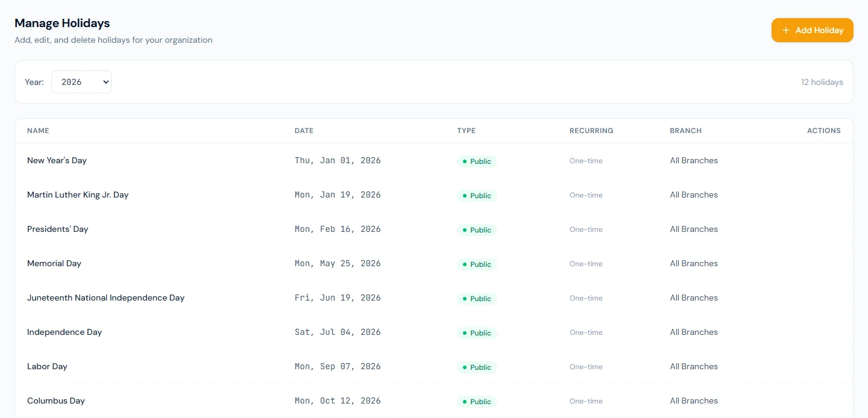Click the Public badge in Juneteenth row

(477, 299)
